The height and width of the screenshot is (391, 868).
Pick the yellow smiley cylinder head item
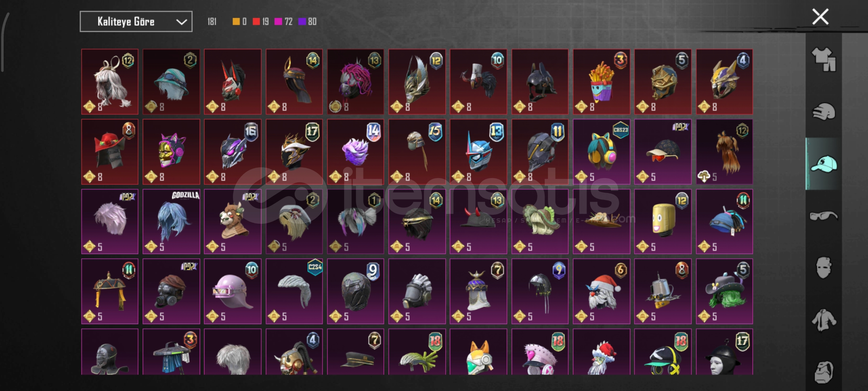pos(663,222)
